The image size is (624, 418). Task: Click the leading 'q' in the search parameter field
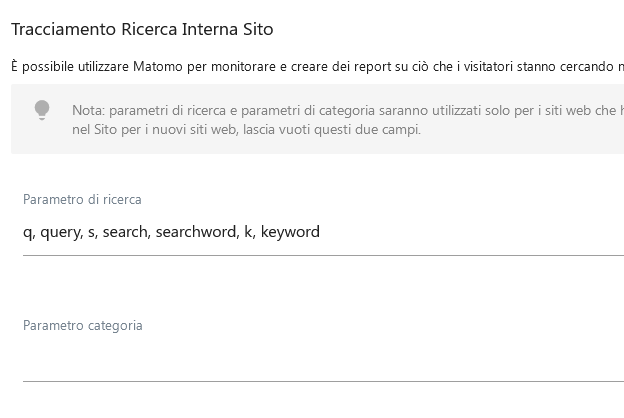(x=28, y=232)
